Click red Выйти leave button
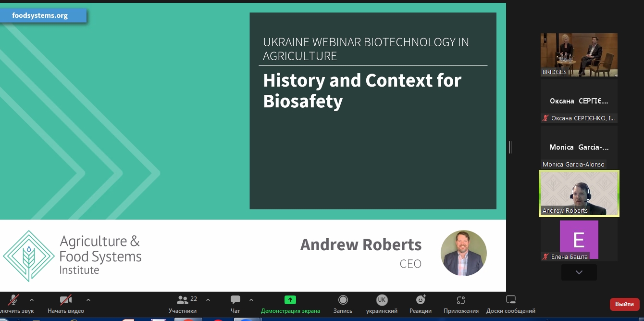The image size is (644, 321). [624, 304]
